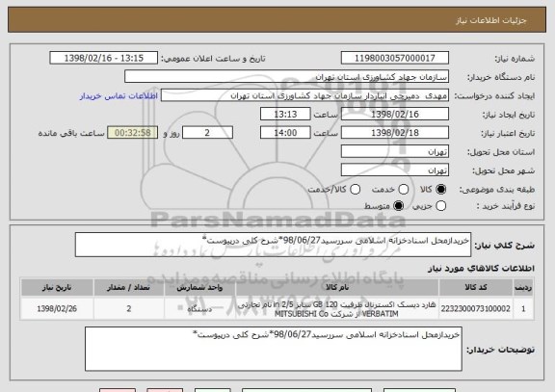
Task: Select the کالا/خدمت radio button
Action: click(355, 190)
